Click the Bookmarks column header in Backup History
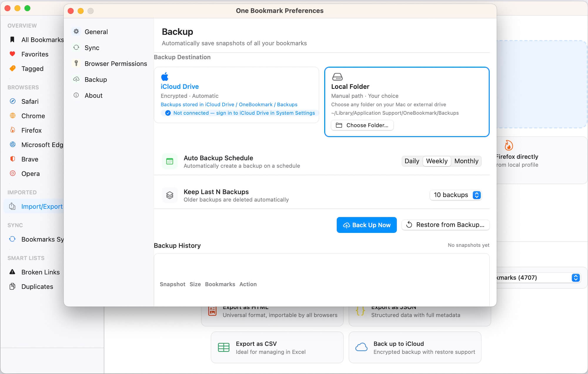588x374 pixels. pos(220,284)
